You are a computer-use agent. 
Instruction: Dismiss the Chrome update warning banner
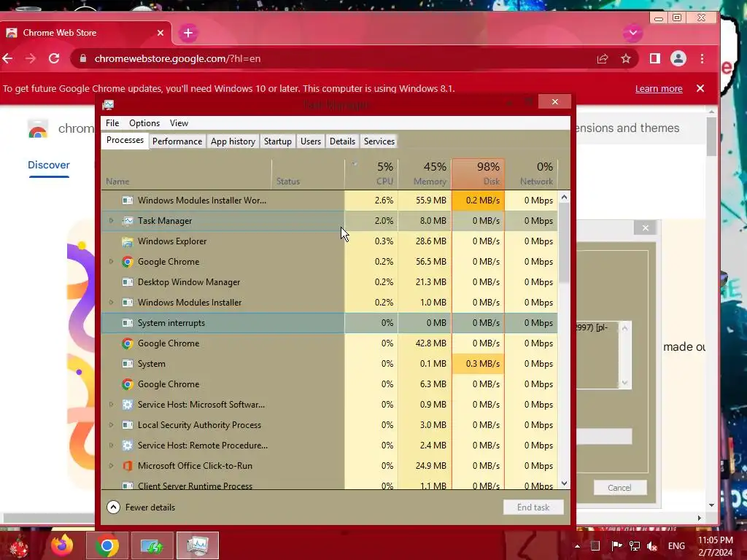[x=700, y=88]
